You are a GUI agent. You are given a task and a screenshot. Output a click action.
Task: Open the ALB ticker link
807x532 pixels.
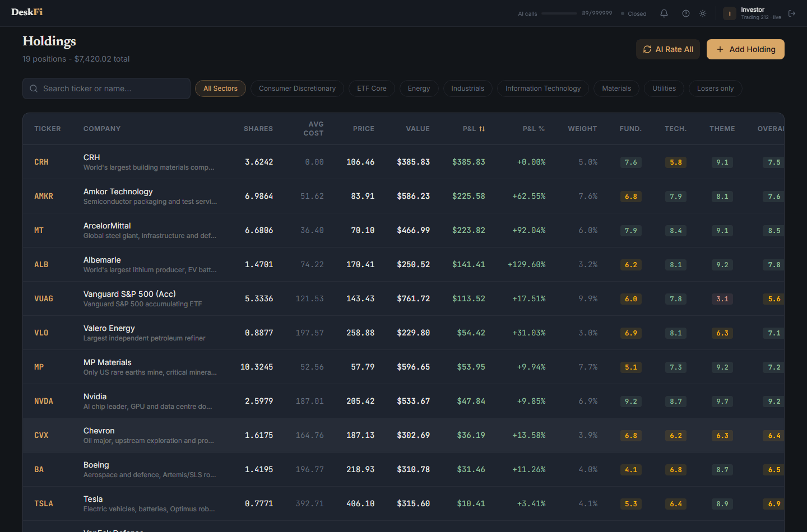tap(41, 265)
